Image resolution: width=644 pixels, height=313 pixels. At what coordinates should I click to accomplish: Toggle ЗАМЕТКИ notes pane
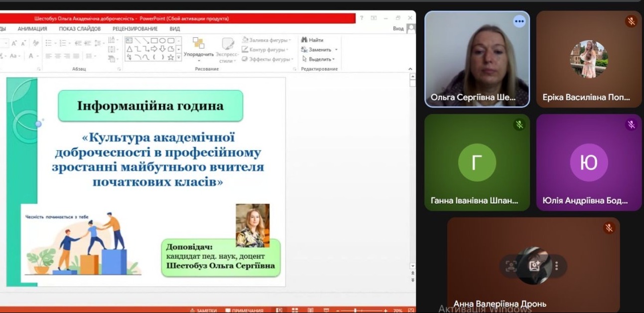(x=203, y=310)
